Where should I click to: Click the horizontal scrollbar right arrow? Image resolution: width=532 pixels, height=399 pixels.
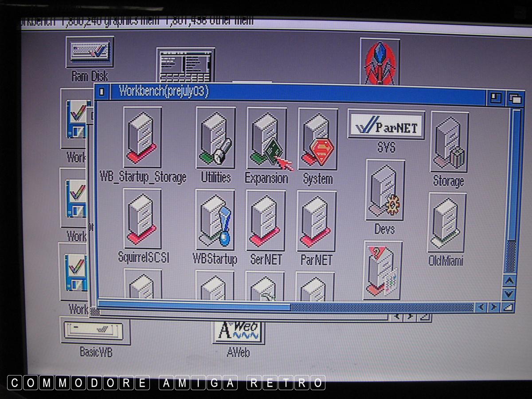[494, 307]
